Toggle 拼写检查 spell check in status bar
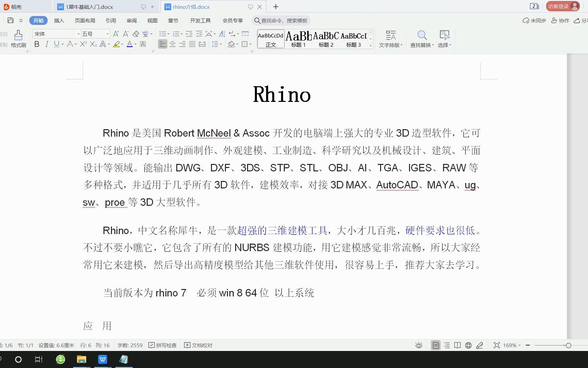 163,345
